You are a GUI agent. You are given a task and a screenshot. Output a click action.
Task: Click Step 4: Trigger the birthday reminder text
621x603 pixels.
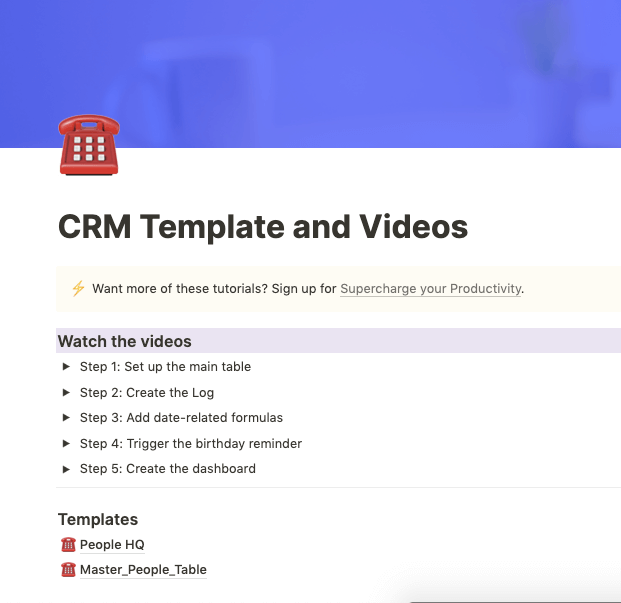point(191,443)
